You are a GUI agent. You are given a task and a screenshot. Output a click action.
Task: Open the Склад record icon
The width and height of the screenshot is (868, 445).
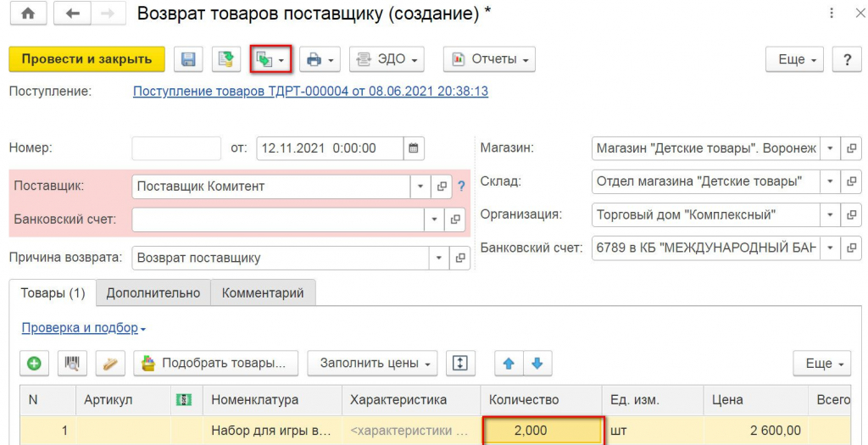[851, 181]
